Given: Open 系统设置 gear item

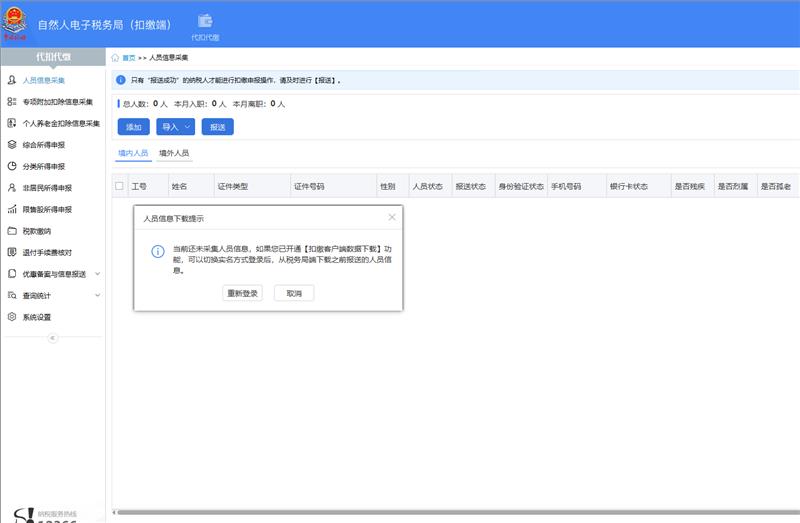Looking at the screenshot, I should pyautogui.click(x=36, y=317).
